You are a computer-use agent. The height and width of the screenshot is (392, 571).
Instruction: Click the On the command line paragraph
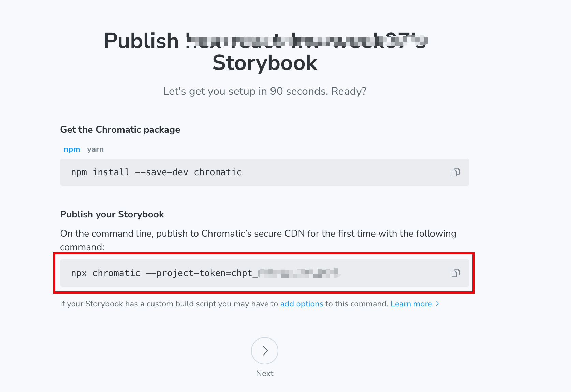coord(258,240)
